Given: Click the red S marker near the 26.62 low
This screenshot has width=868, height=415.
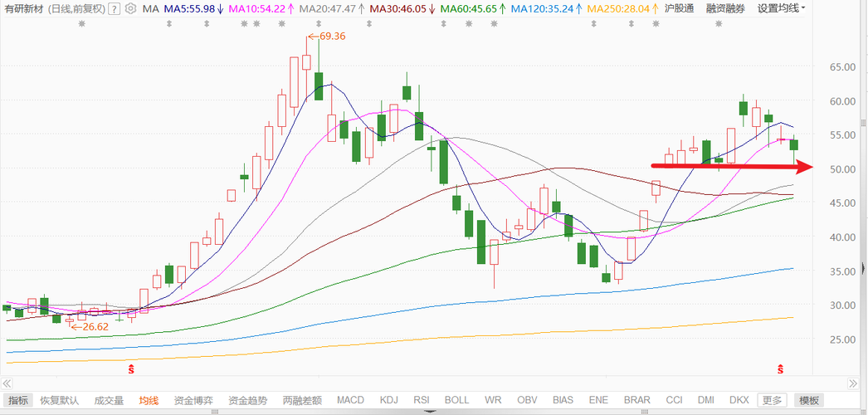Looking at the screenshot, I should (132, 368).
